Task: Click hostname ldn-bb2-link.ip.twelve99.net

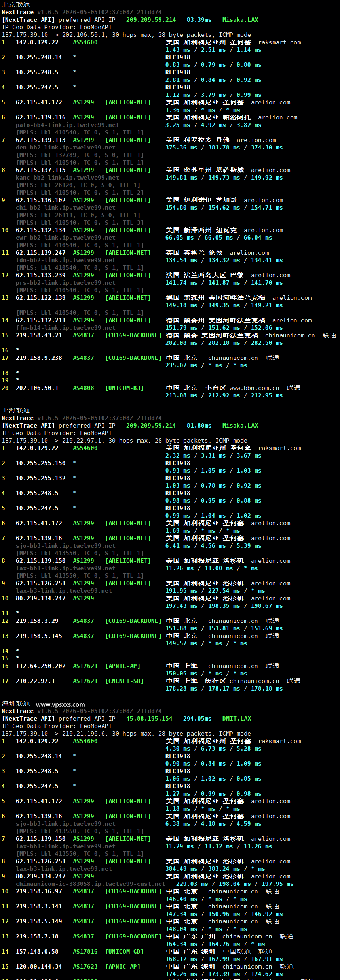Action: click(x=66, y=260)
